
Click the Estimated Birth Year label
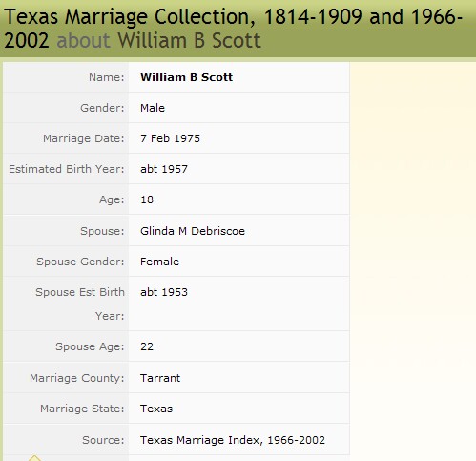(x=67, y=169)
